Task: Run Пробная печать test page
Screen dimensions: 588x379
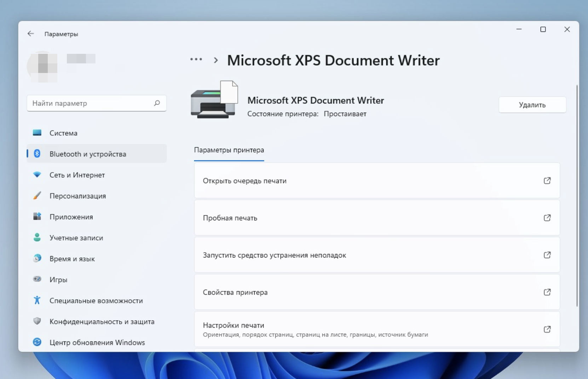Action: point(377,218)
